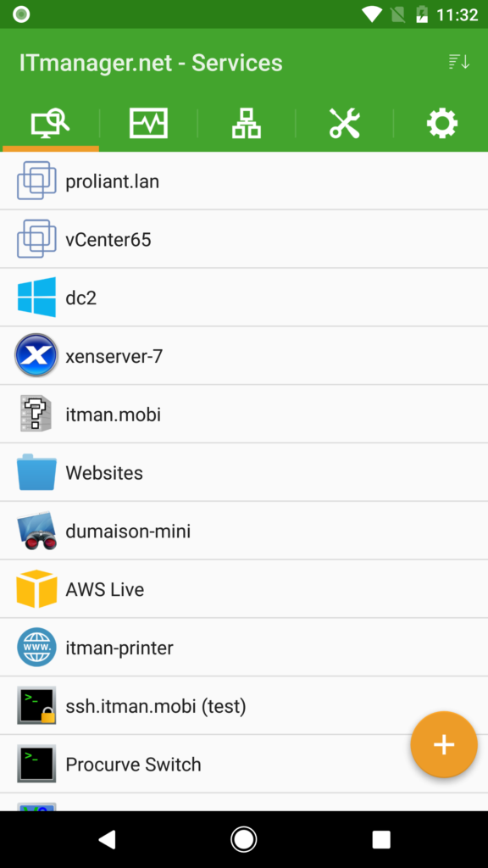Click the globe icon next to itman-printer

tap(36, 647)
